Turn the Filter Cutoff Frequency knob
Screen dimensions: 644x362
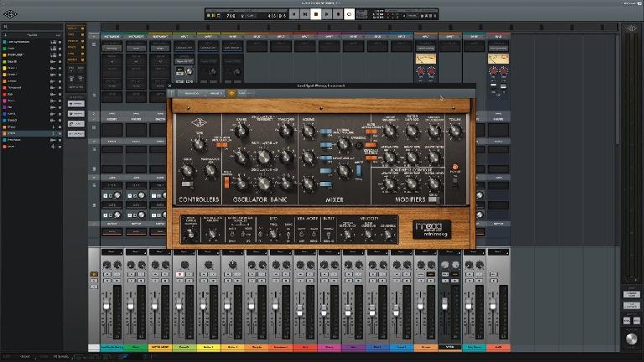(389, 131)
